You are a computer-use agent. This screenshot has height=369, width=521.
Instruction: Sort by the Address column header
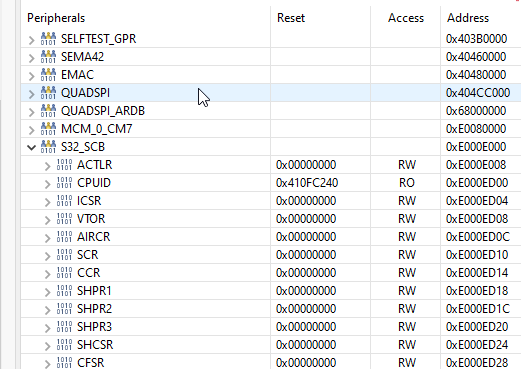[x=468, y=18]
